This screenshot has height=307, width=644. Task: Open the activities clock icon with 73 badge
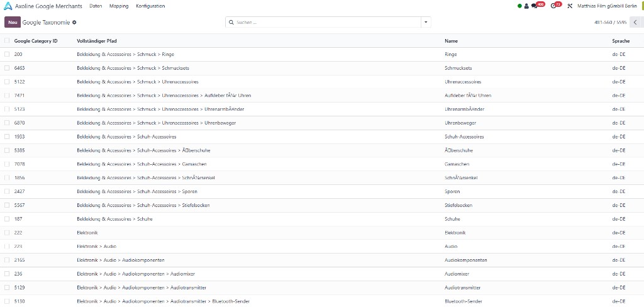tap(555, 5)
